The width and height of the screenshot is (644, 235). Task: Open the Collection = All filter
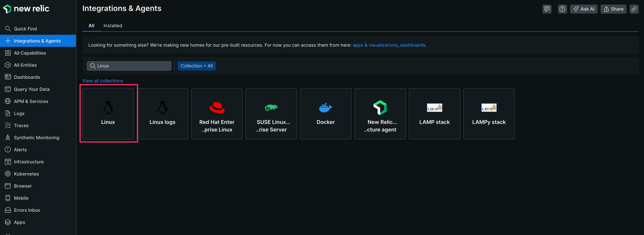point(197,66)
